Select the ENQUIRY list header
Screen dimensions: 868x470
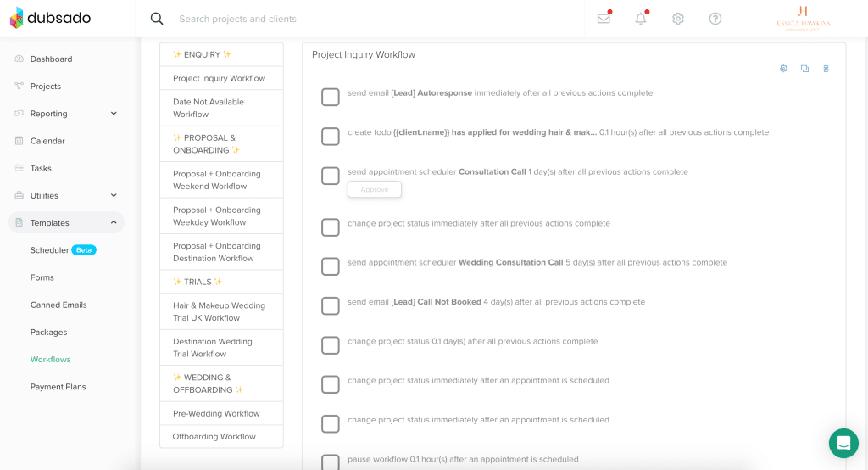pyautogui.click(x=221, y=54)
